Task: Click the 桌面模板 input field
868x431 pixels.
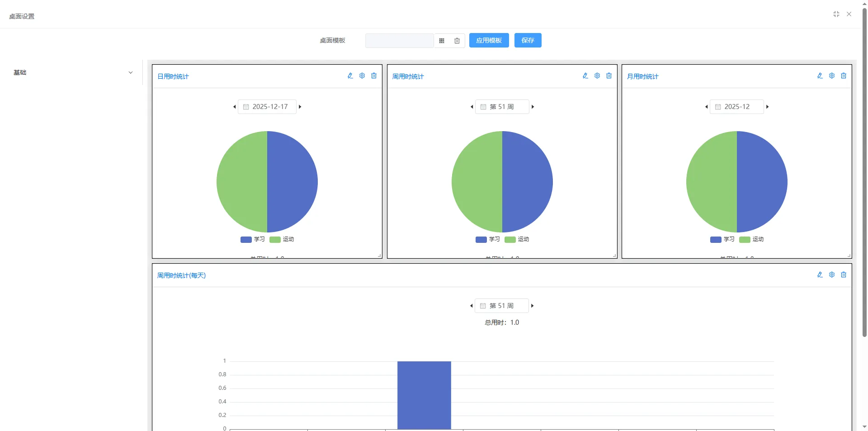Action: (x=399, y=41)
